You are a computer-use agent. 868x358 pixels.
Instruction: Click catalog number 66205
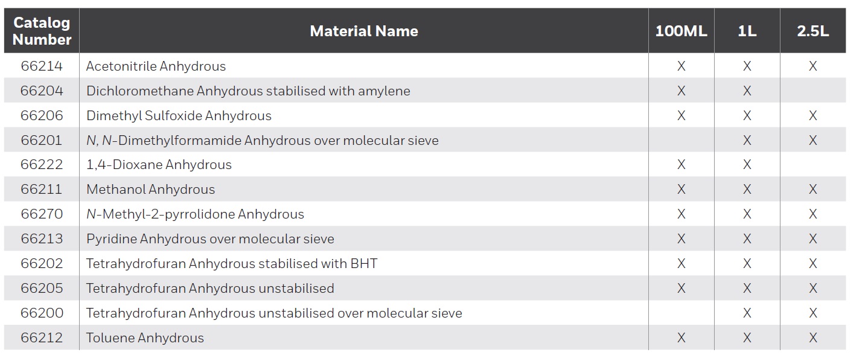42,289
